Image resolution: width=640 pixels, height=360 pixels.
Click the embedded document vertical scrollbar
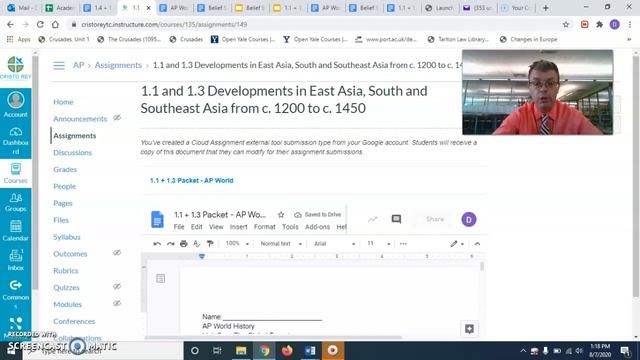482,267
